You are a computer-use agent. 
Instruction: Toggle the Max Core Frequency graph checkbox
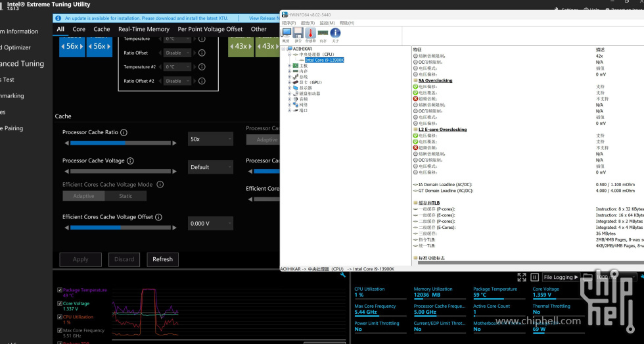[60, 330]
